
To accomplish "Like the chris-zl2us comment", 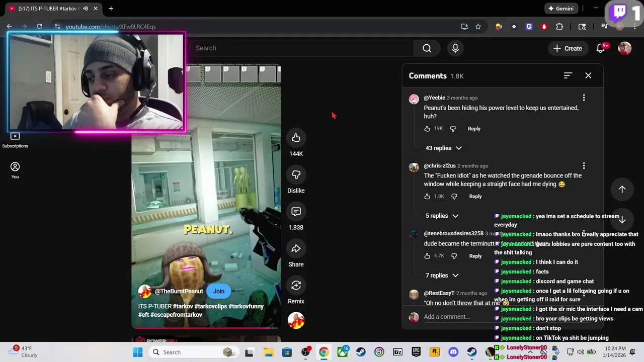I will (x=427, y=197).
